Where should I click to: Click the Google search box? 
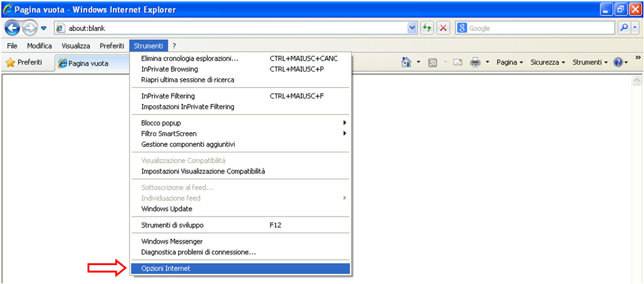coord(535,28)
